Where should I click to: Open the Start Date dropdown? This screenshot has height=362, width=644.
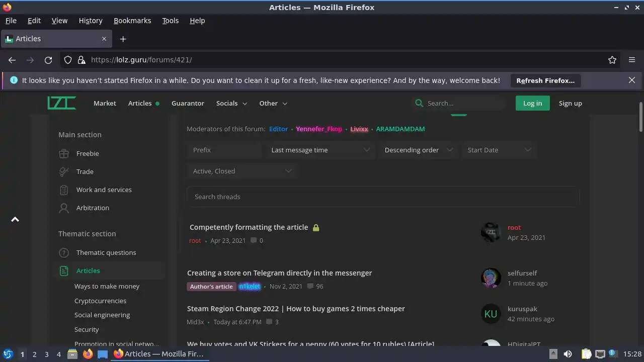coord(499,150)
